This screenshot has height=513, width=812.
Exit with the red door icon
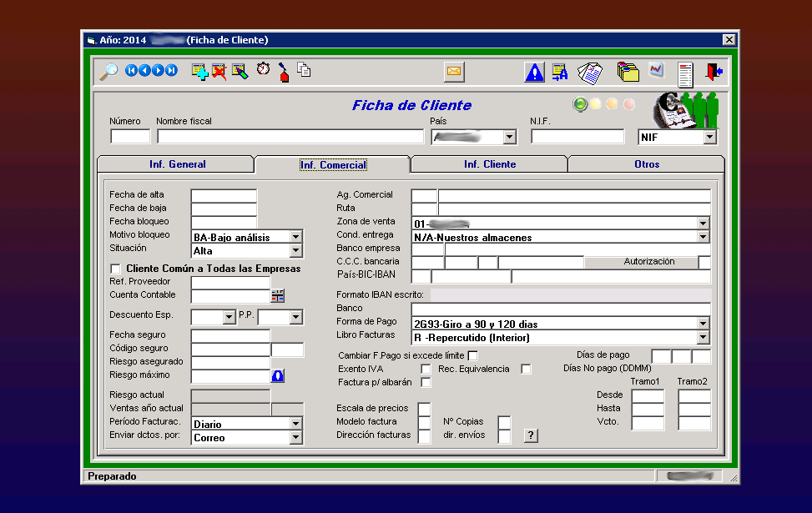714,72
